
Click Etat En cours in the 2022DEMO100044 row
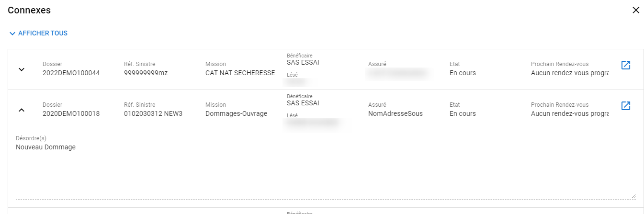tap(463, 73)
